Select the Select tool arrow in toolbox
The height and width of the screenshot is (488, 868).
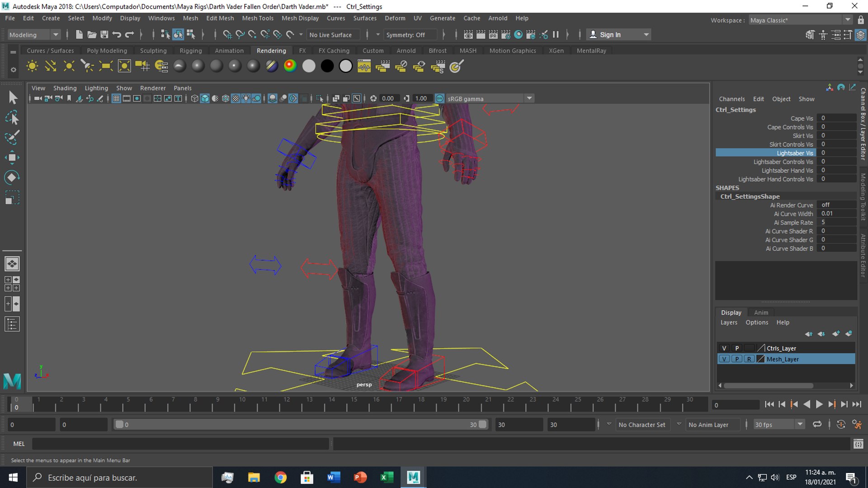pos(13,97)
